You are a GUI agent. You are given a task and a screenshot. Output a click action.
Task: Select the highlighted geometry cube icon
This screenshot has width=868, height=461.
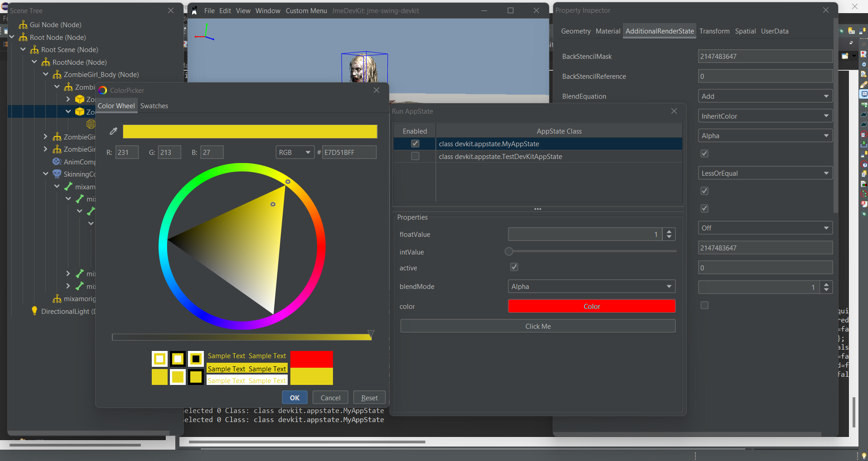coord(80,112)
